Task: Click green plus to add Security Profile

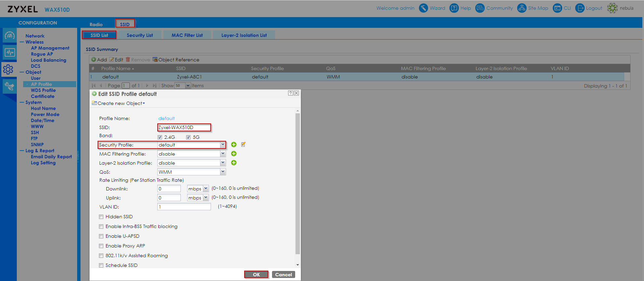Action: coord(234,145)
